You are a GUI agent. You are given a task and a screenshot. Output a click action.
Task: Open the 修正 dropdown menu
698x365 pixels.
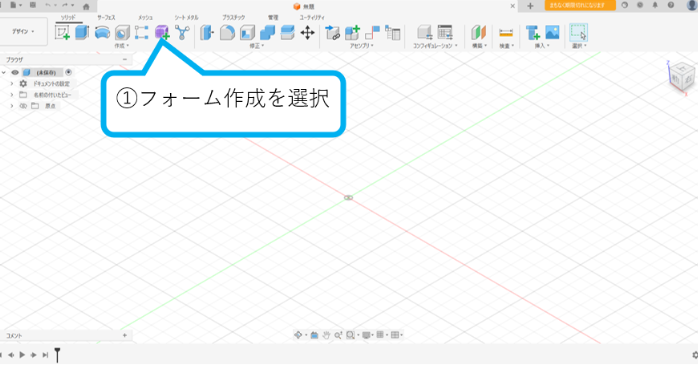[x=257, y=46]
